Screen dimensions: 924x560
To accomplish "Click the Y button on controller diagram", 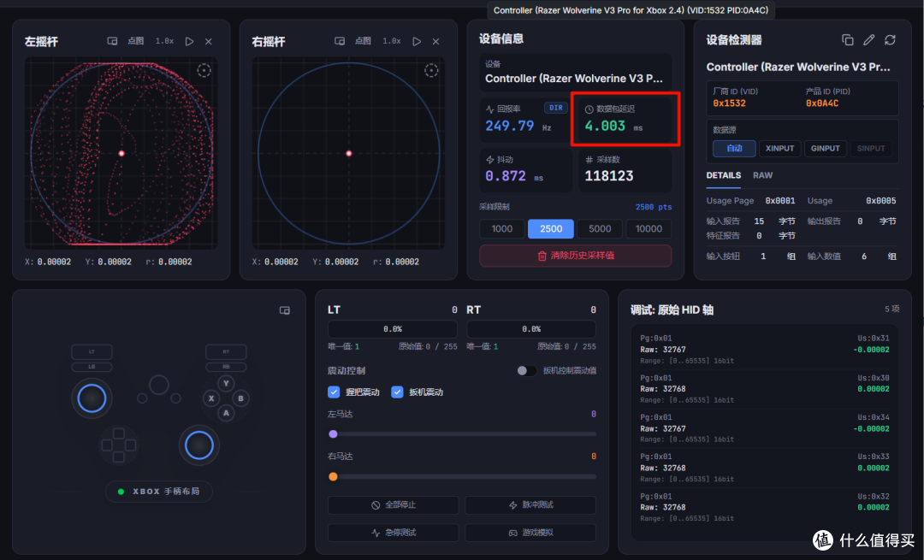I will pos(226,383).
